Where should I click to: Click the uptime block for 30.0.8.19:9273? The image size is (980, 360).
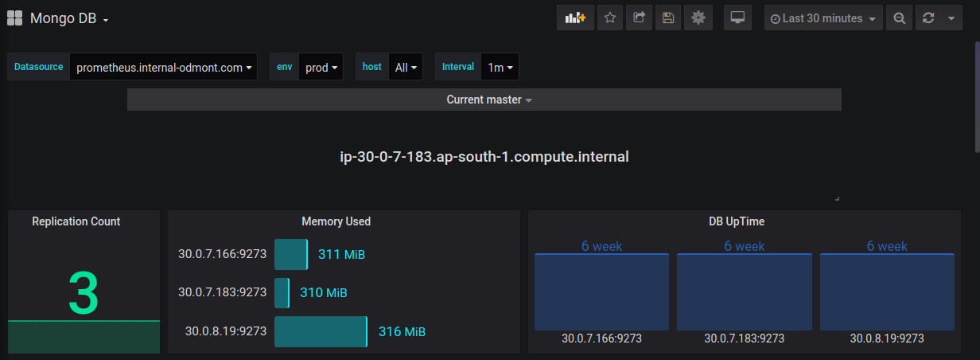tap(887, 292)
